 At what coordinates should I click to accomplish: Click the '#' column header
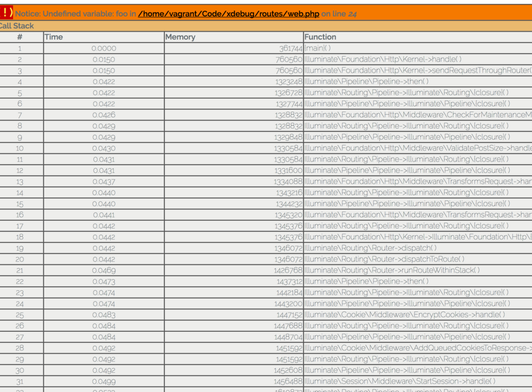pyautogui.click(x=20, y=37)
